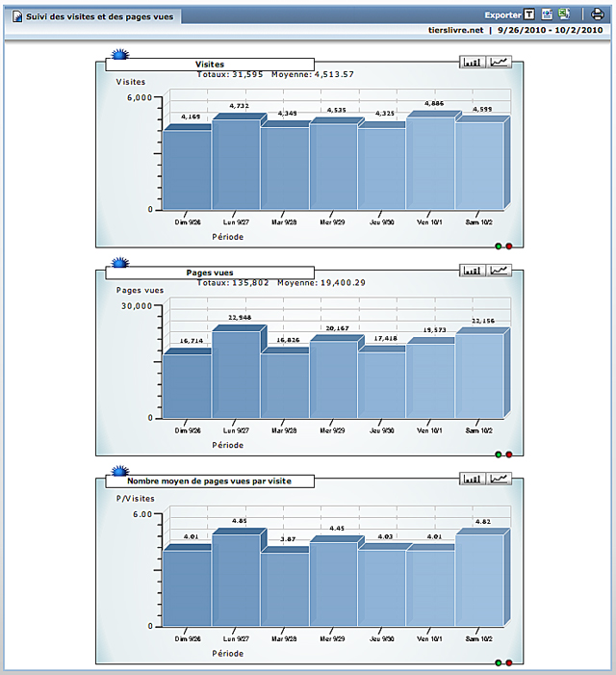This screenshot has width=616, height=675.
Task: Click the Sam 10/2 bar in Pages vues chart
Action: point(478,376)
